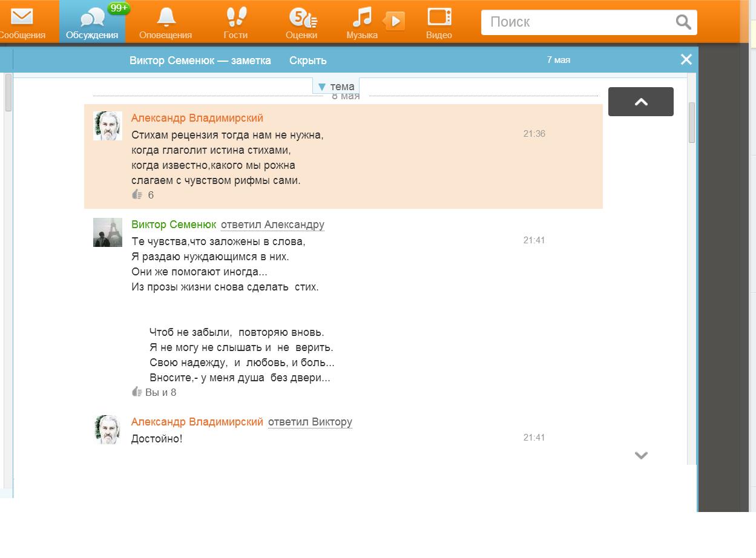Click ответил Александру reply reference
The height and width of the screenshot is (558, 756).
tap(272, 225)
